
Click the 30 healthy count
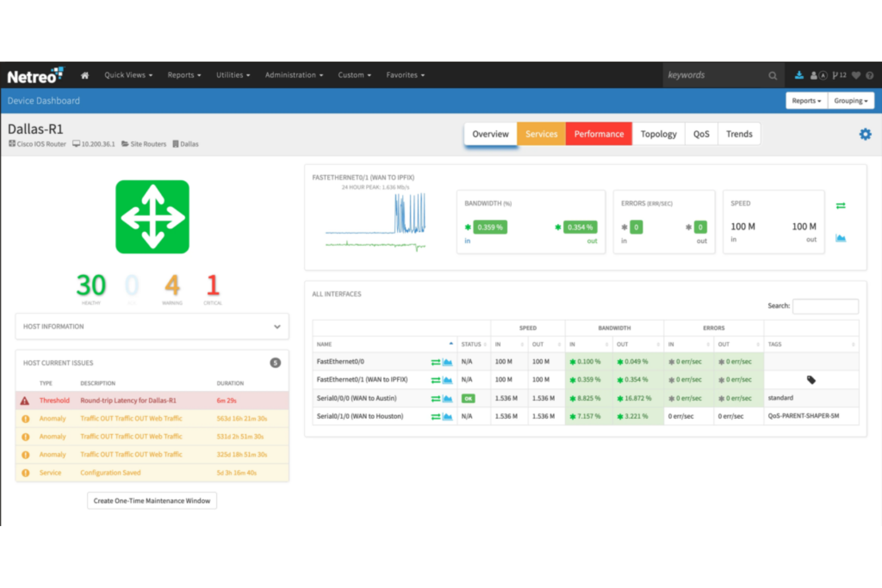(x=91, y=285)
